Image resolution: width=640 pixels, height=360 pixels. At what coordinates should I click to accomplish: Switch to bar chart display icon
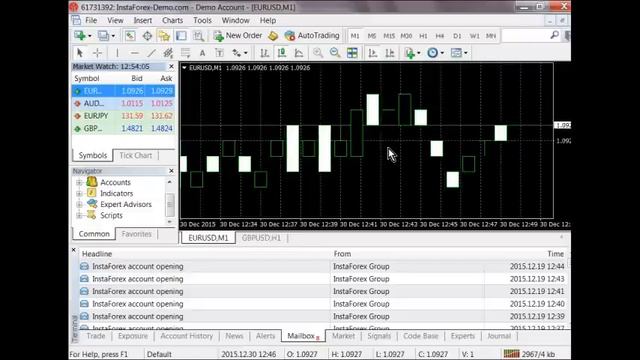pos(264,53)
